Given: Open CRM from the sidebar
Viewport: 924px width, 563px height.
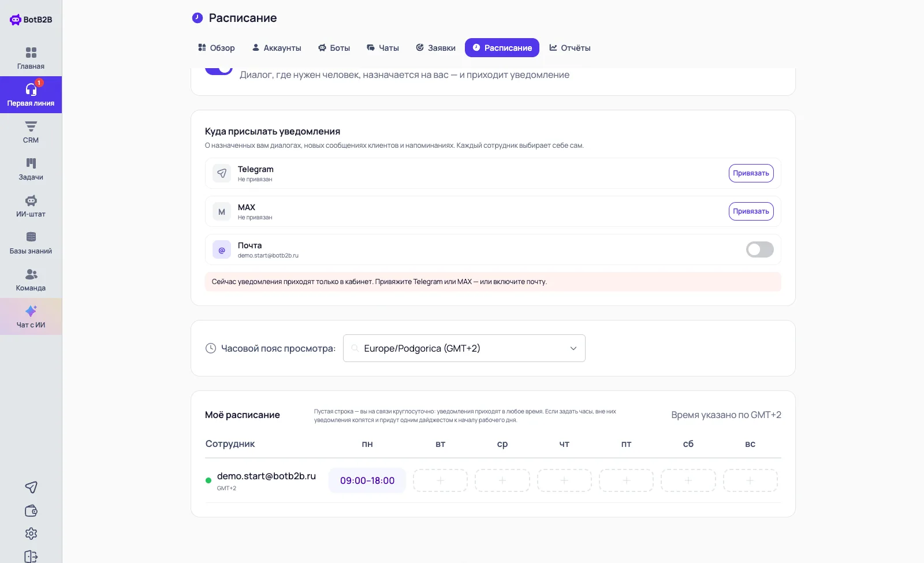Looking at the screenshot, I should 31,132.
